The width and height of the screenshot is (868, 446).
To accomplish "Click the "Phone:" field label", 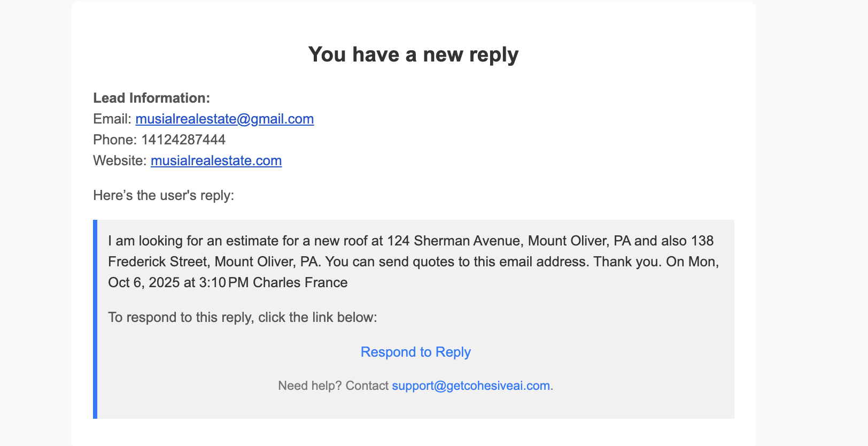I will pyautogui.click(x=114, y=140).
